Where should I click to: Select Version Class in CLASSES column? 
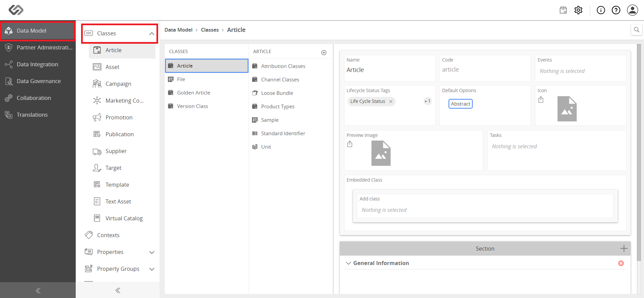[207, 106]
